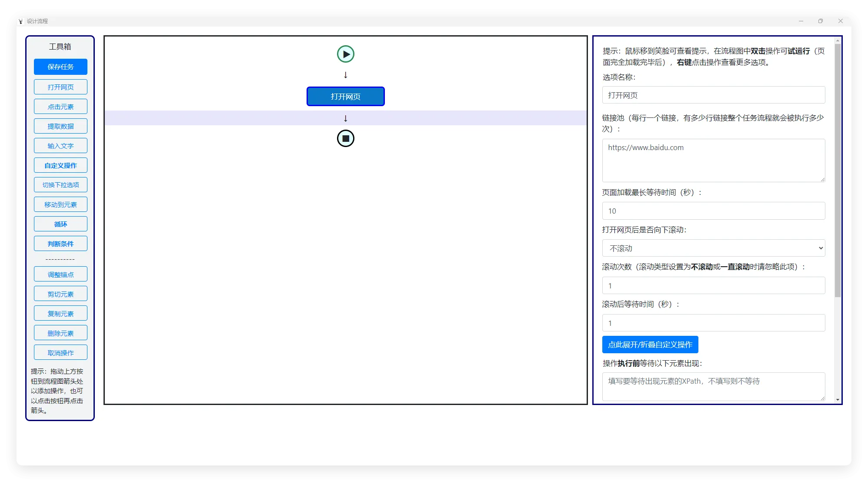The width and height of the screenshot is (868, 482).
Task: Select the 判断条件 condition tool
Action: tap(60, 243)
